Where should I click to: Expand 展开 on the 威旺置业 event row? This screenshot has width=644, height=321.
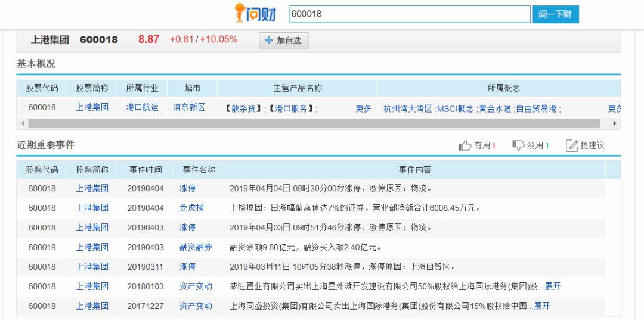553,286
